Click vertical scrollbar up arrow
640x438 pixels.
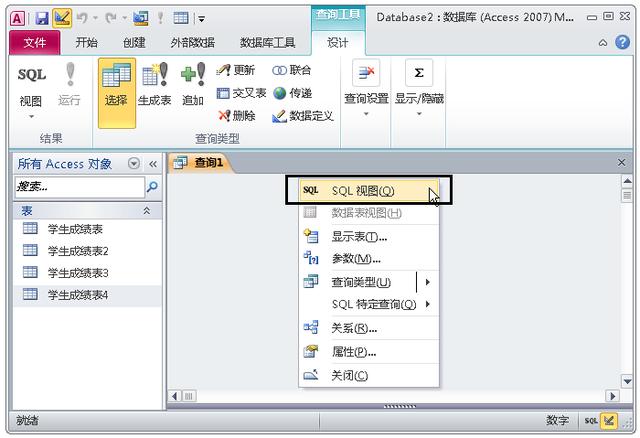[x=627, y=180]
